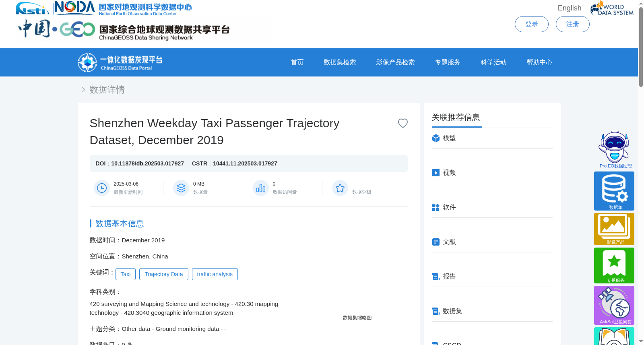Open the yellow 影像产品 image sidebar tile
Image resolution: width=644 pixels, height=345 pixels.
tap(614, 229)
